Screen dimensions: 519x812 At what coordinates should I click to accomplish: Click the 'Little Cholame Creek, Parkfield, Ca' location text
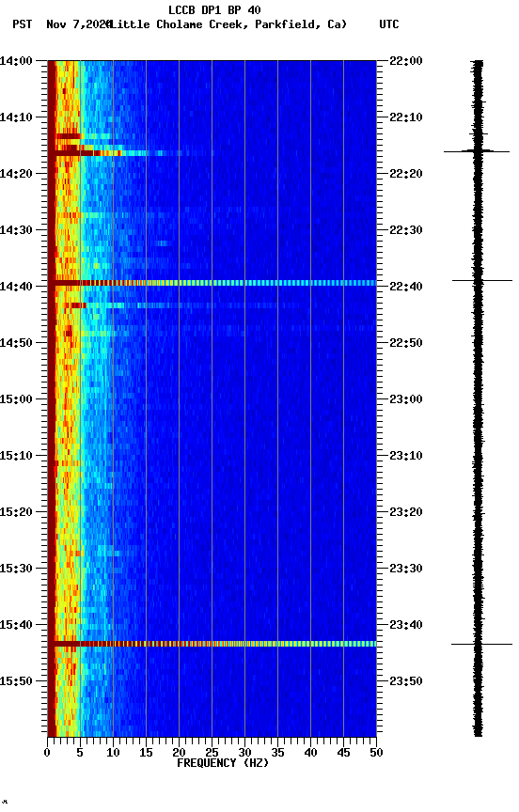coord(227,24)
